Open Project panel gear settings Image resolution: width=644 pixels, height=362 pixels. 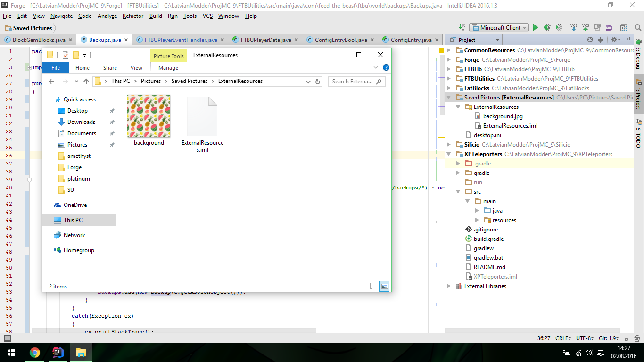(x=615, y=40)
